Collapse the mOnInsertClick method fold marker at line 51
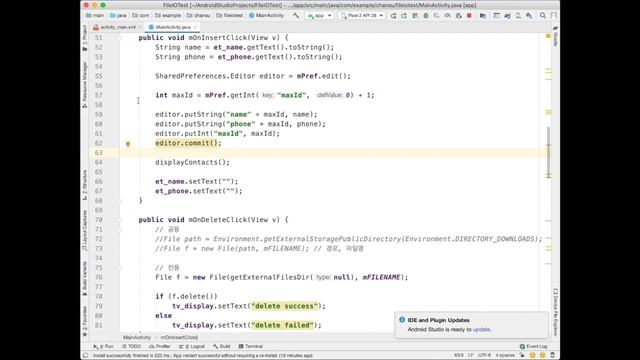This screenshot has width=640, height=360. [x=120, y=38]
